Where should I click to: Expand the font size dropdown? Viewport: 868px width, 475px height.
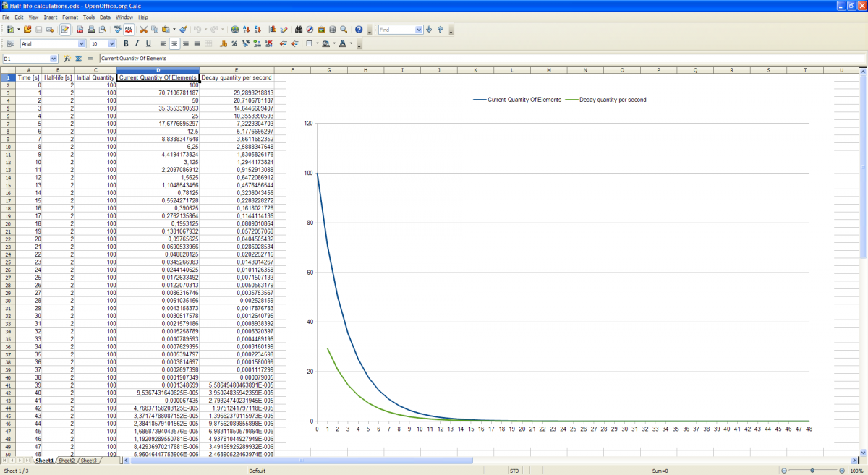coord(112,44)
